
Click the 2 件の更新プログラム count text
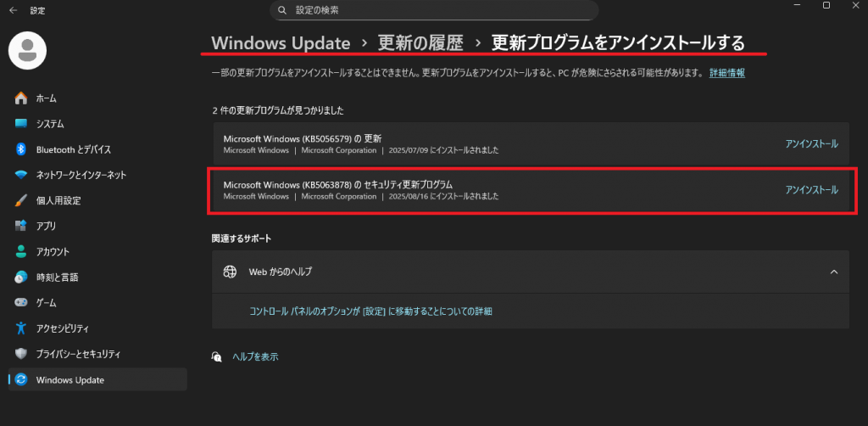278,111
